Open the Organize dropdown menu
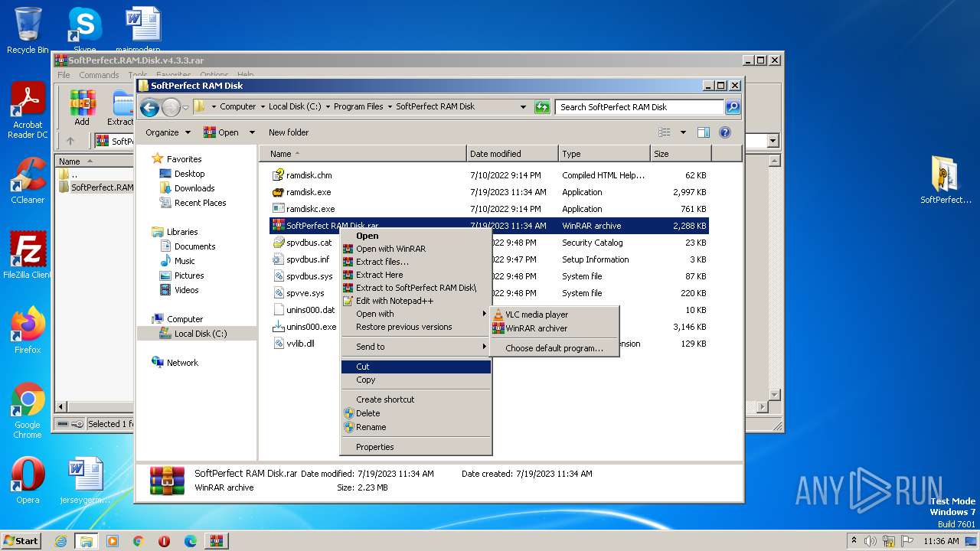This screenshot has width=980, height=551. point(168,132)
